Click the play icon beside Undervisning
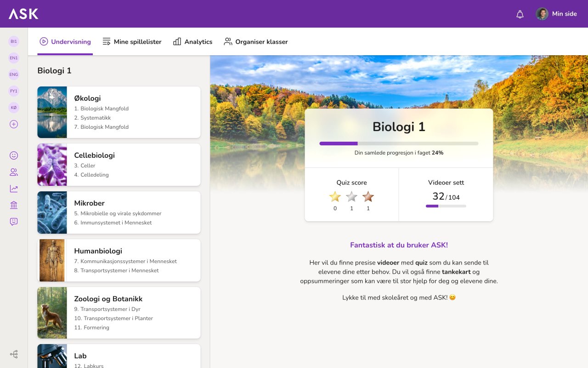 coord(44,41)
